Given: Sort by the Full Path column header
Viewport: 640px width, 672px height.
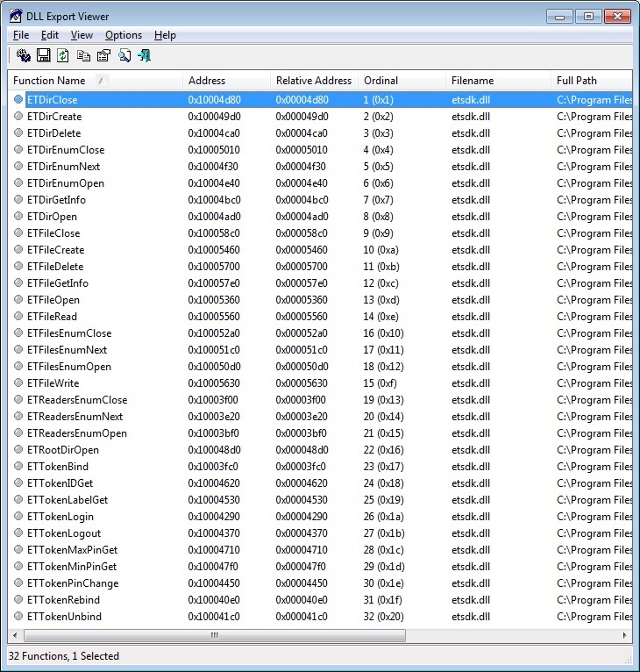Looking at the screenshot, I should [x=592, y=81].
